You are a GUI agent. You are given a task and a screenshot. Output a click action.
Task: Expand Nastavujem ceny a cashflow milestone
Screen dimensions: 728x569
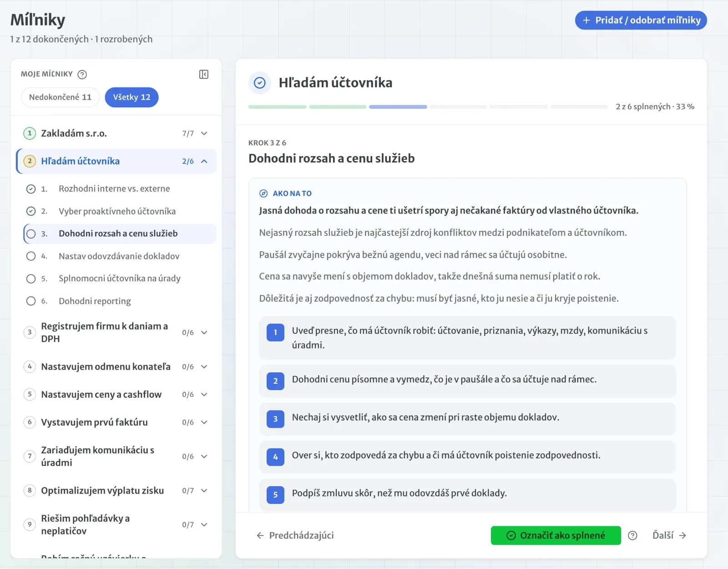click(204, 394)
